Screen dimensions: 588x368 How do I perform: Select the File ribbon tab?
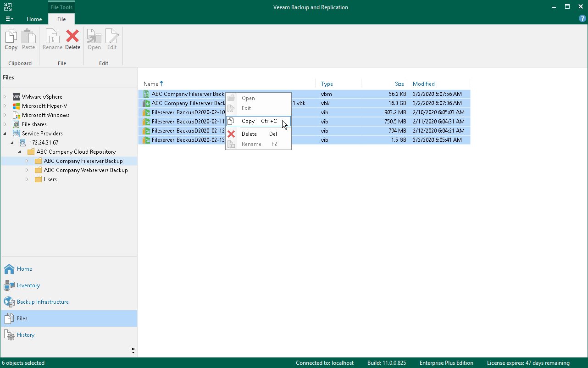click(x=61, y=19)
